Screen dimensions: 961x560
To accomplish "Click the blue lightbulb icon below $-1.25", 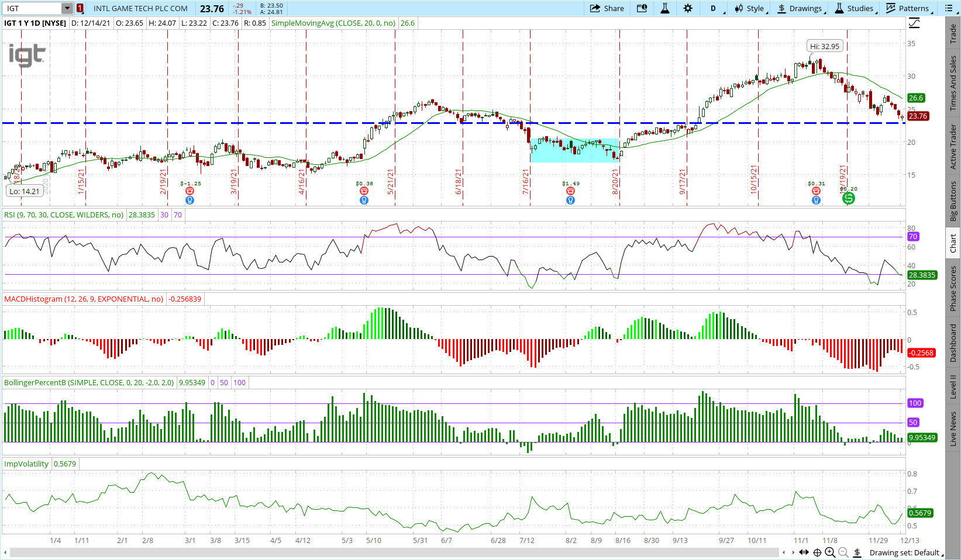I will [x=190, y=200].
